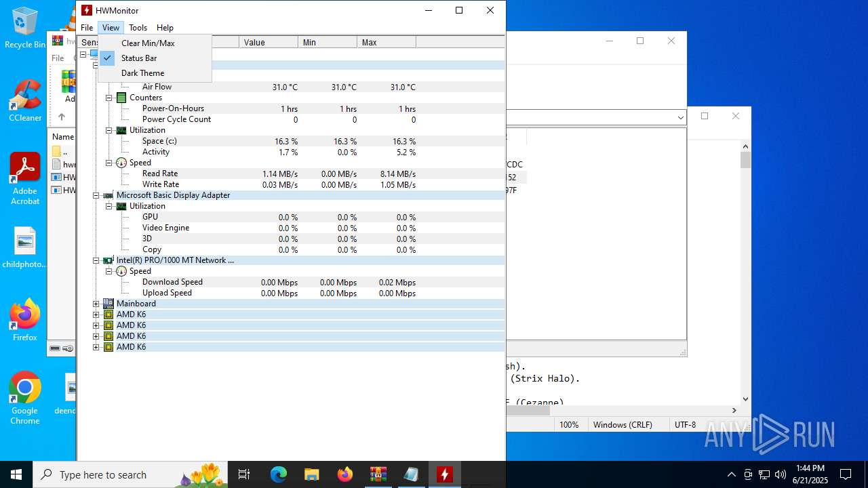The width and height of the screenshot is (868, 488).
Task: Open the File menu in HWMonitor
Action: [87, 28]
